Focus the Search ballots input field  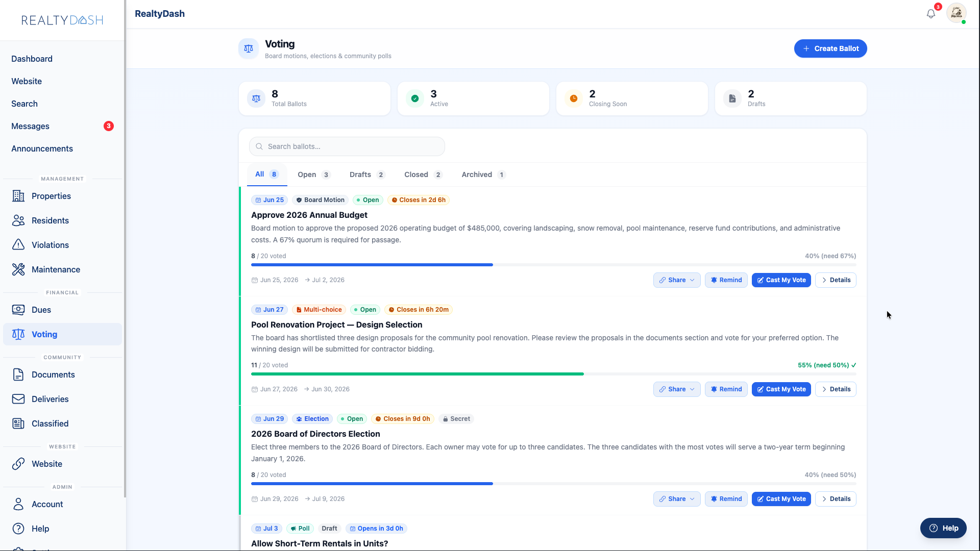point(347,146)
